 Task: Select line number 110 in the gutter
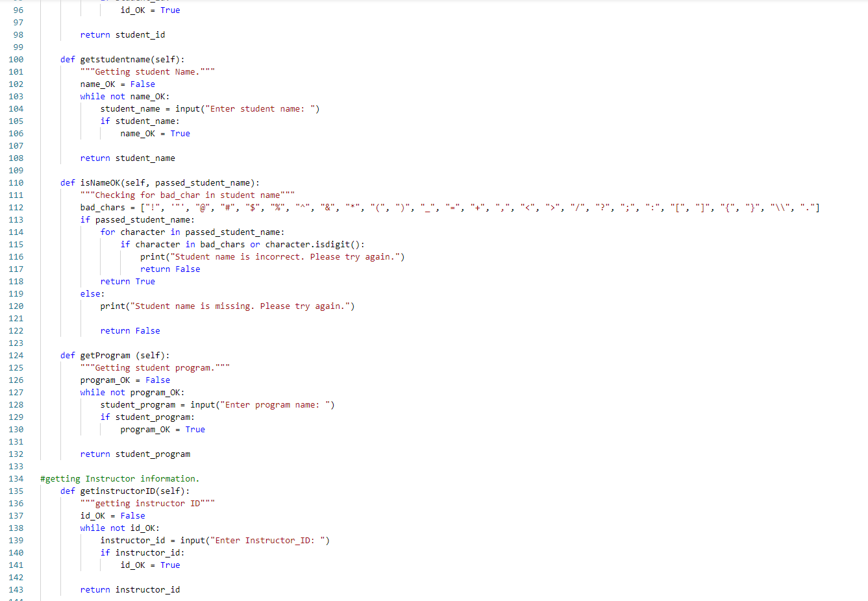16,183
